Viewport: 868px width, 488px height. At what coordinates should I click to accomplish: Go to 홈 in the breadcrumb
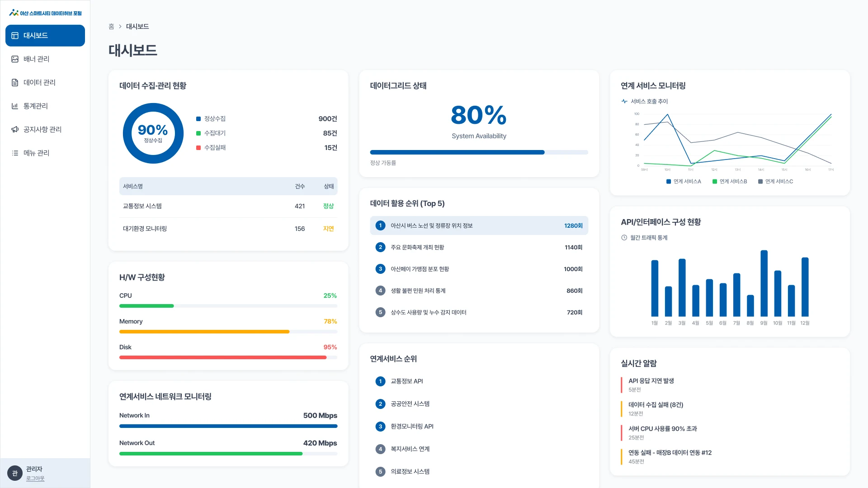[x=111, y=27]
